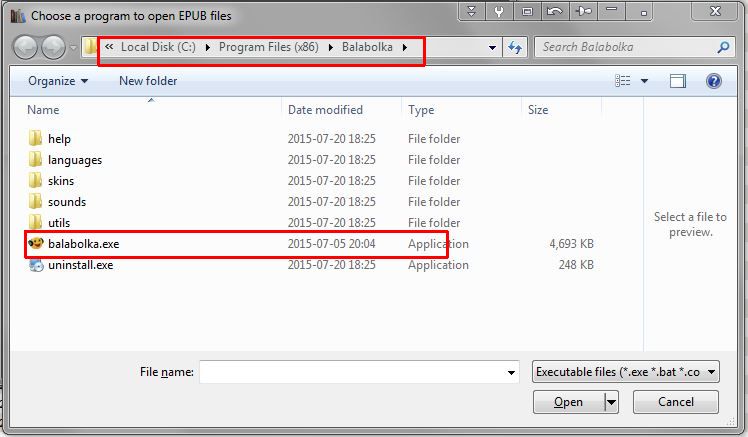Click the uninstall.exe installer icon
The height and width of the screenshot is (437, 748).
(x=36, y=265)
